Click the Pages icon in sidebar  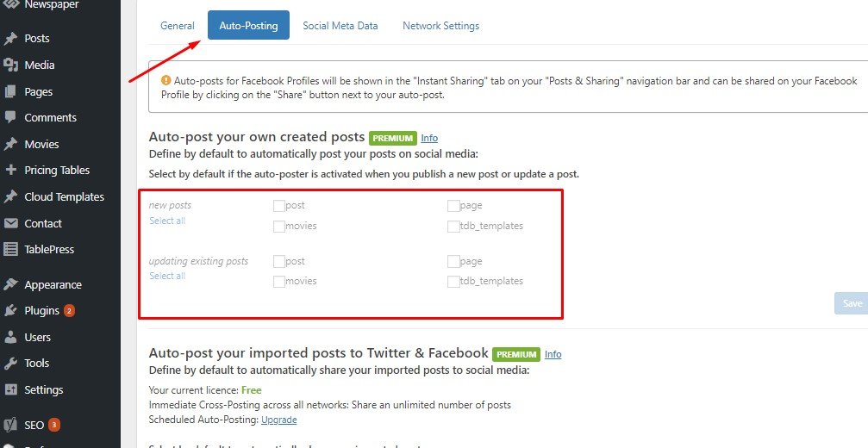click(x=10, y=91)
